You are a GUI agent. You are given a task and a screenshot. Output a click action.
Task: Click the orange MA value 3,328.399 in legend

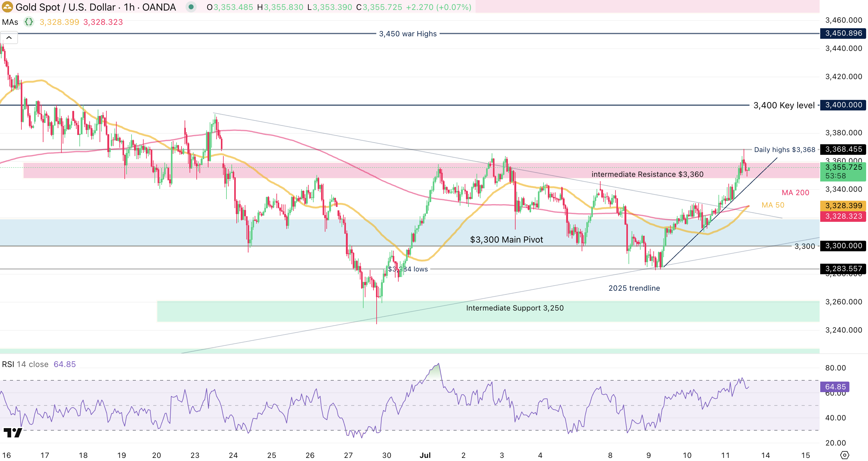59,22
